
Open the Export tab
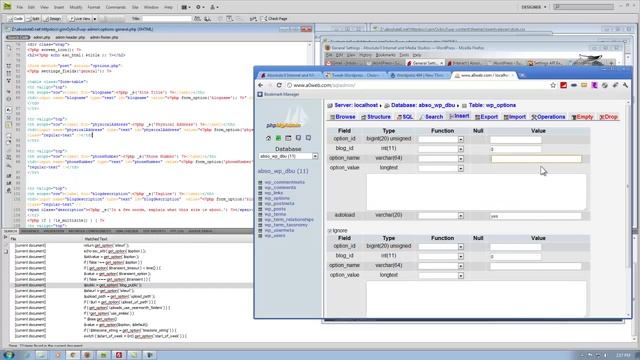click(x=486, y=117)
